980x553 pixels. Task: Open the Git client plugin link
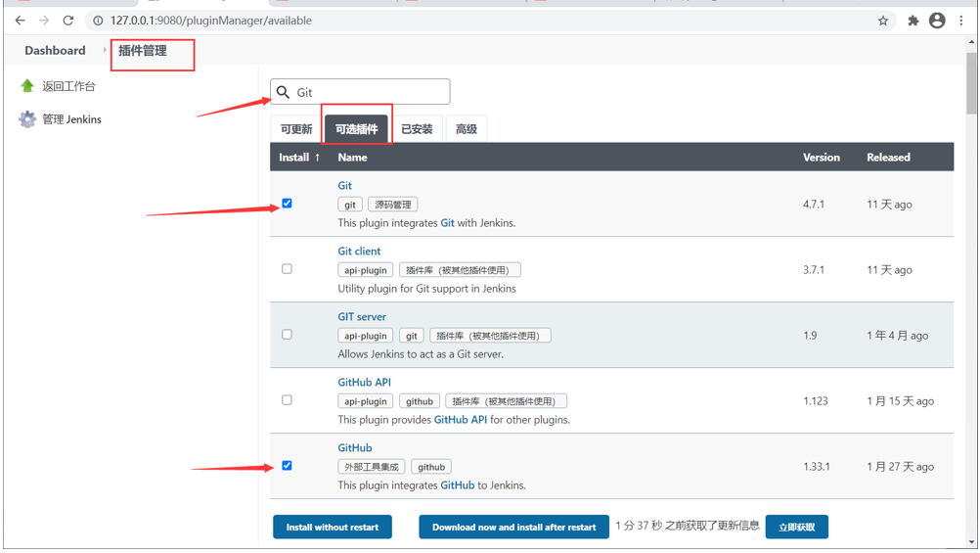359,251
